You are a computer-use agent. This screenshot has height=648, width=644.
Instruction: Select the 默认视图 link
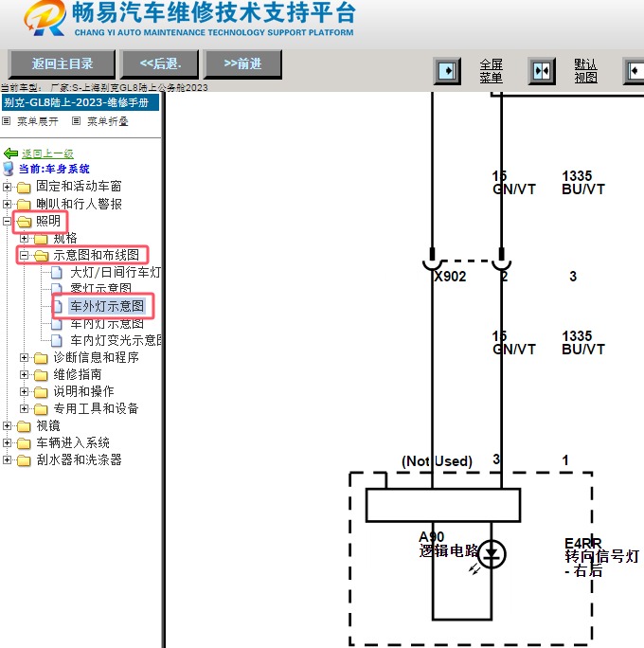pos(585,71)
